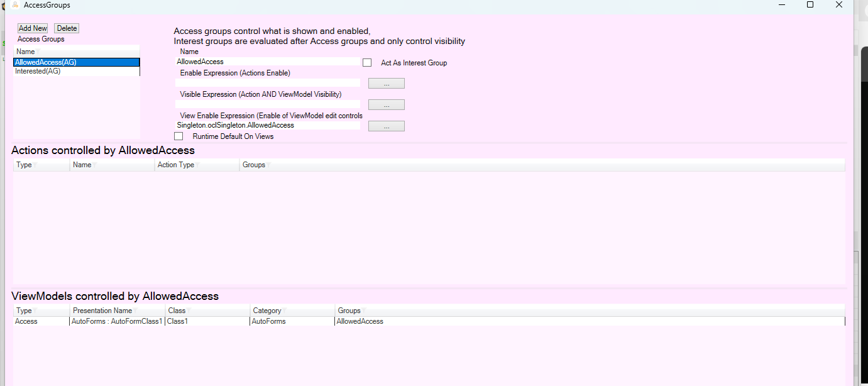This screenshot has height=386, width=868.
Task: Focus the empty Visible Expression field
Action: point(268,104)
